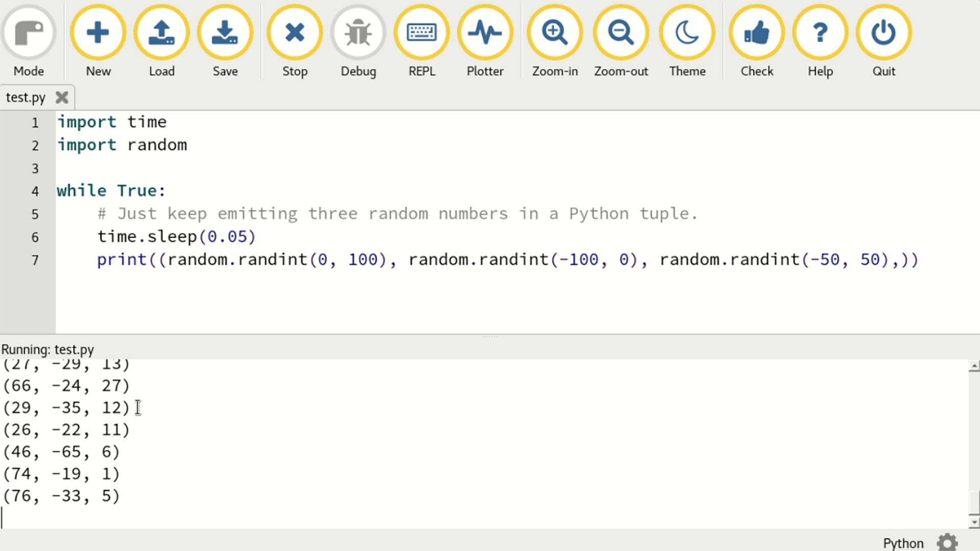Open the Load file icon

point(162,32)
